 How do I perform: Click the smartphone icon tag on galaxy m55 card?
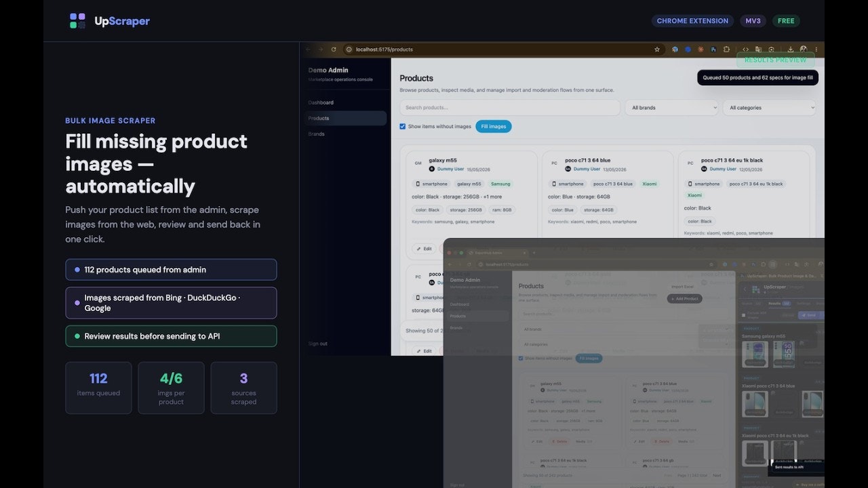431,184
